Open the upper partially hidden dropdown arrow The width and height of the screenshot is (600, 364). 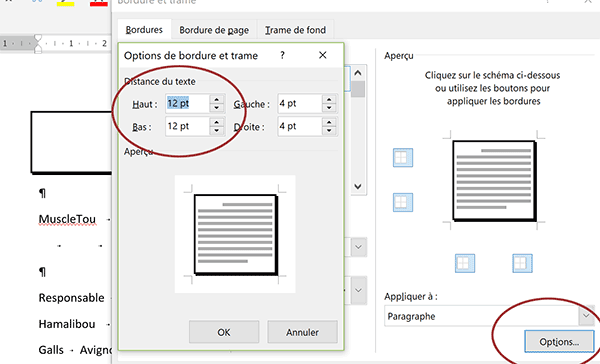click(359, 247)
